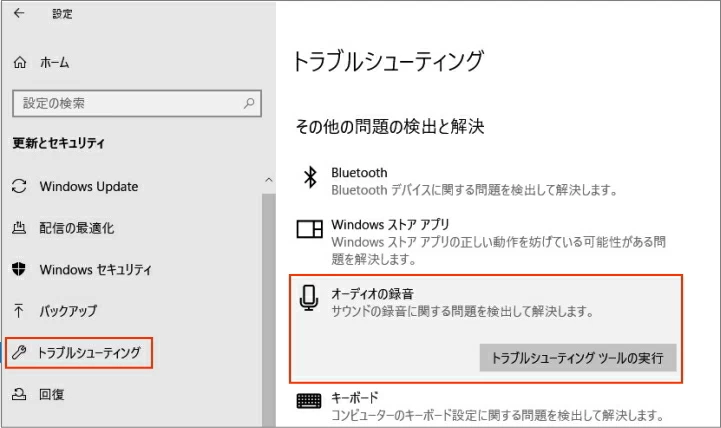Click the Backup (バックアップ) upload arrow icon
This screenshot has width=721, height=428.
coord(19,311)
